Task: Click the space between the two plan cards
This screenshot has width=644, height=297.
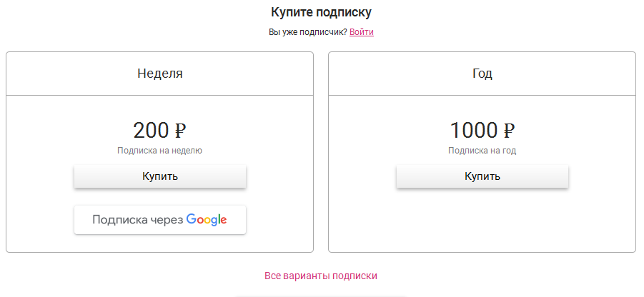Action: tap(321, 152)
